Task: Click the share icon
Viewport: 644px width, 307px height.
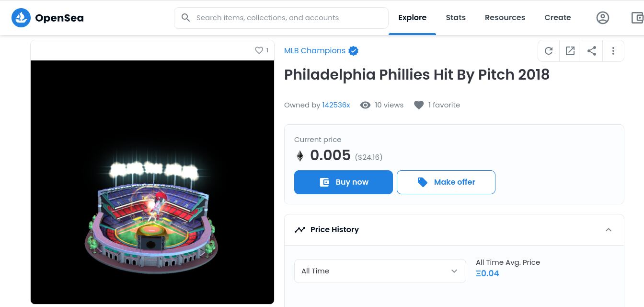Action: tap(592, 51)
